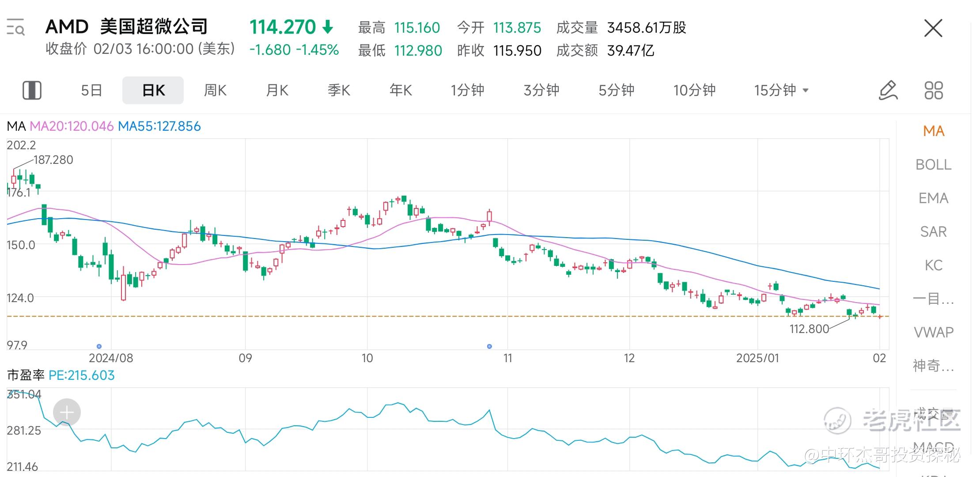Viewport: 980px width, 477px height.
Task: Select the 神奇… indicator
Action: (x=934, y=366)
